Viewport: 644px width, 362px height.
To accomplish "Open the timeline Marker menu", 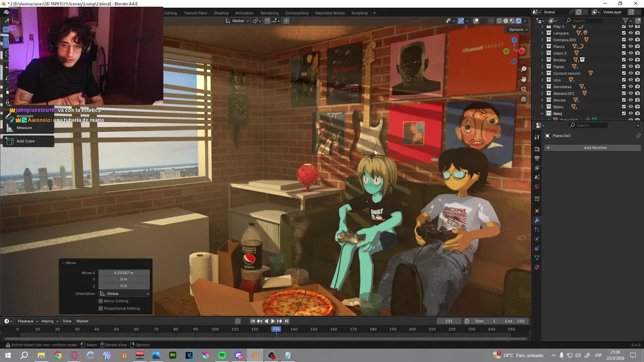I will 83,321.
